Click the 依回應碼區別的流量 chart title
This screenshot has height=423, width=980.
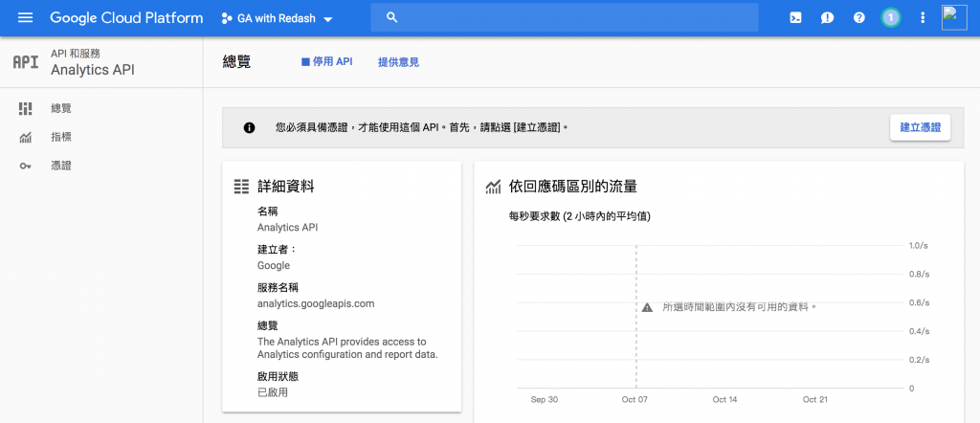(x=573, y=187)
